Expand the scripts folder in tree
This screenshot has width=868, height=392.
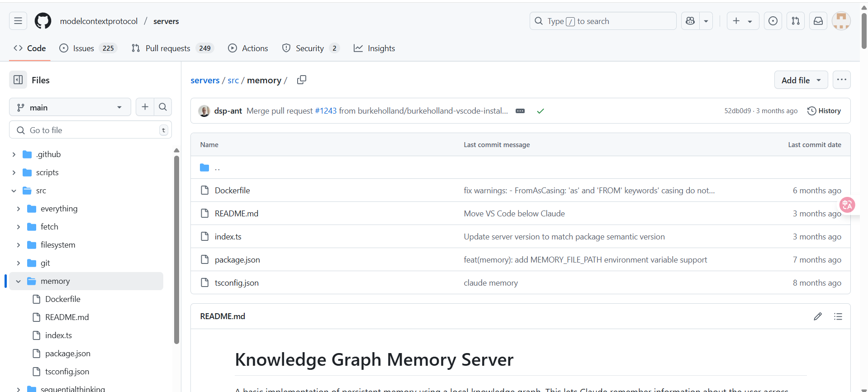(14, 172)
